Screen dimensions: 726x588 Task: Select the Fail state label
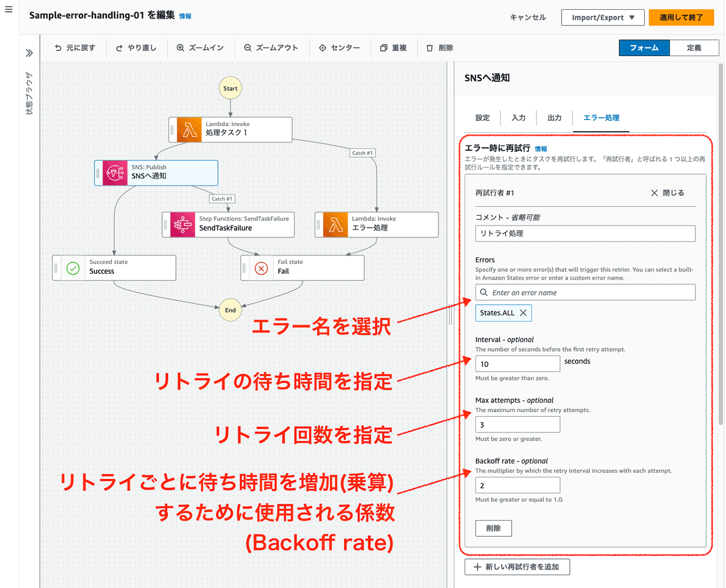[283, 271]
